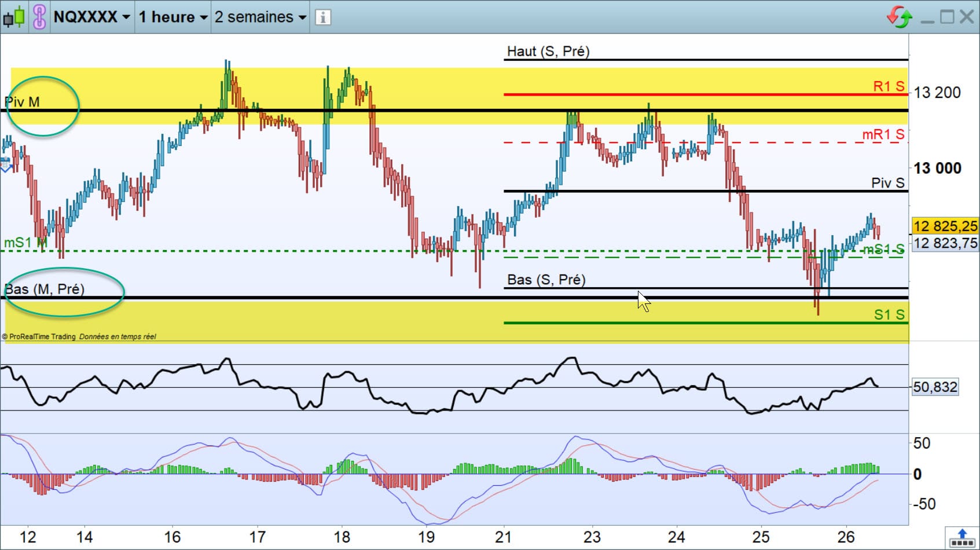Open the candlestick chart style icon
This screenshot has height=550, width=980.
(x=14, y=17)
